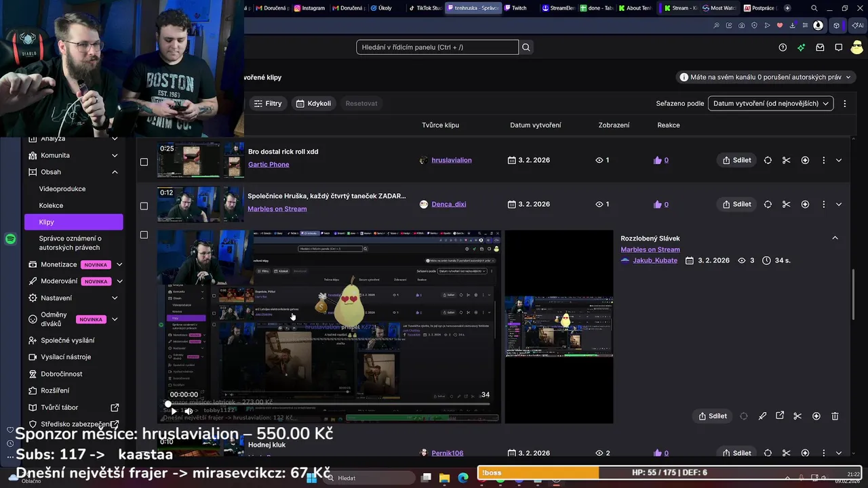Click Sdílet in the Rozzlobený Slávek panel
The height and width of the screenshot is (488, 868).
coord(713,416)
